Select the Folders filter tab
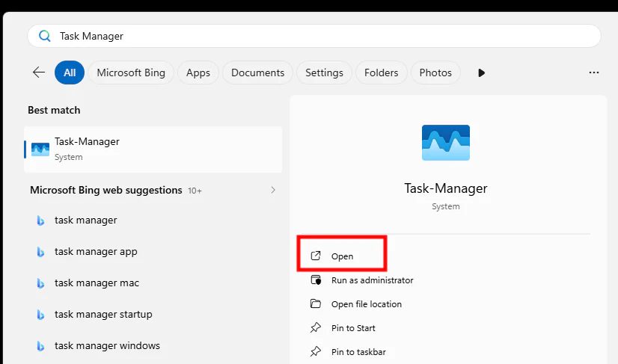Viewport: 618px width, 364px height. coord(381,73)
